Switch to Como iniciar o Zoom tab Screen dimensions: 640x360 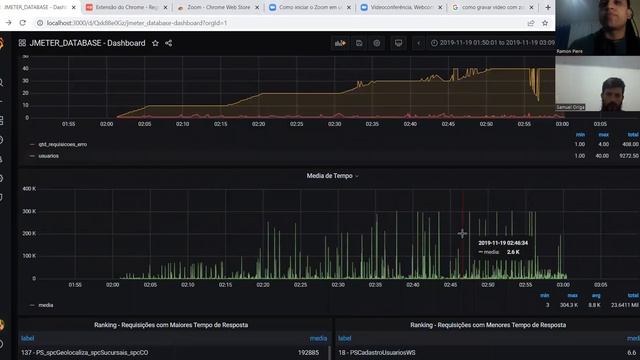pyautogui.click(x=310, y=7)
